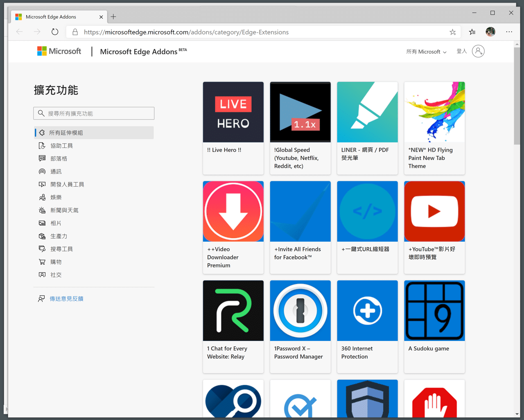Screen dimensions: 524x420
Task: Open the red stop-hand extension tile
Action: click(x=435, y=399)
